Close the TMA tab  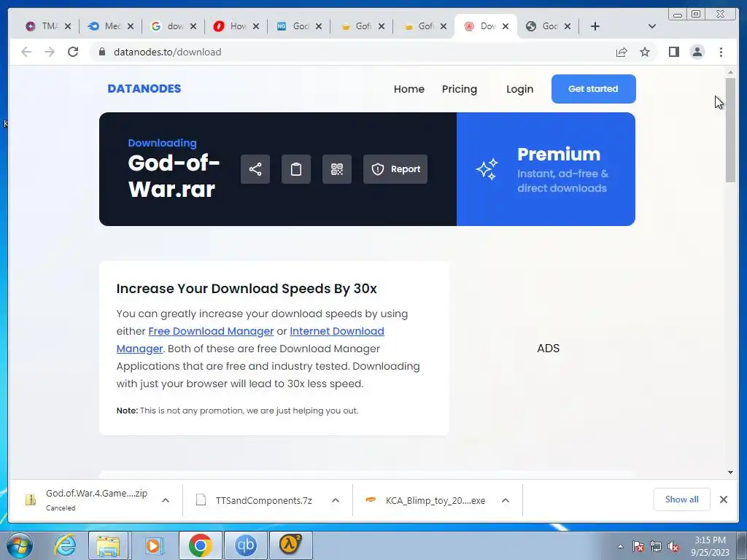pyautogui.click(x=68, y=26)
